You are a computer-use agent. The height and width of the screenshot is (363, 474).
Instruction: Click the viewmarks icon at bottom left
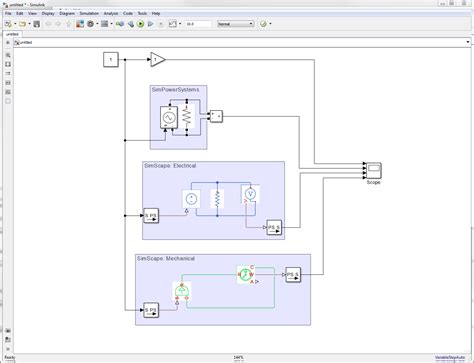pos(8,340)
